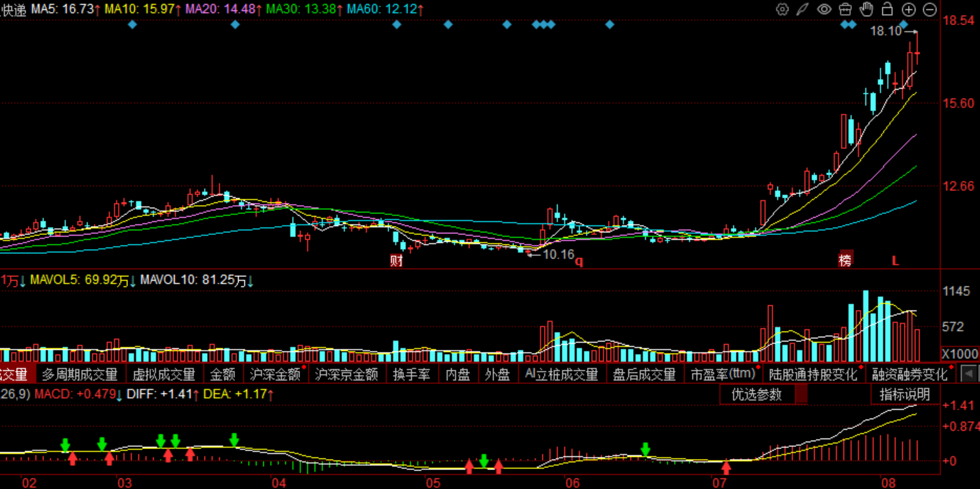Click the 财 financial report marker
This screenshot has width=980, height=489.
(x=397, y=261)
